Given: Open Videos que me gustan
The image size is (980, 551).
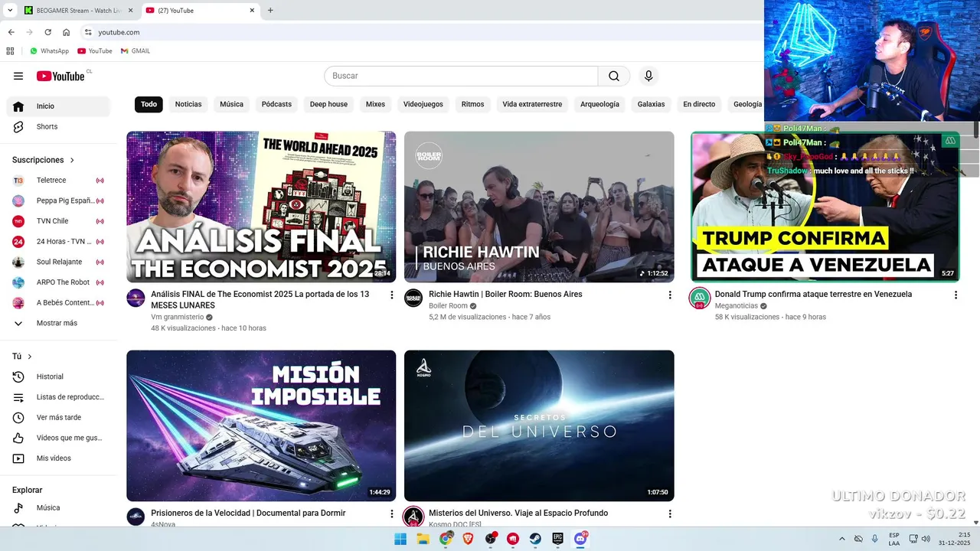Looking at the screenshot, I should coord(58,438).
